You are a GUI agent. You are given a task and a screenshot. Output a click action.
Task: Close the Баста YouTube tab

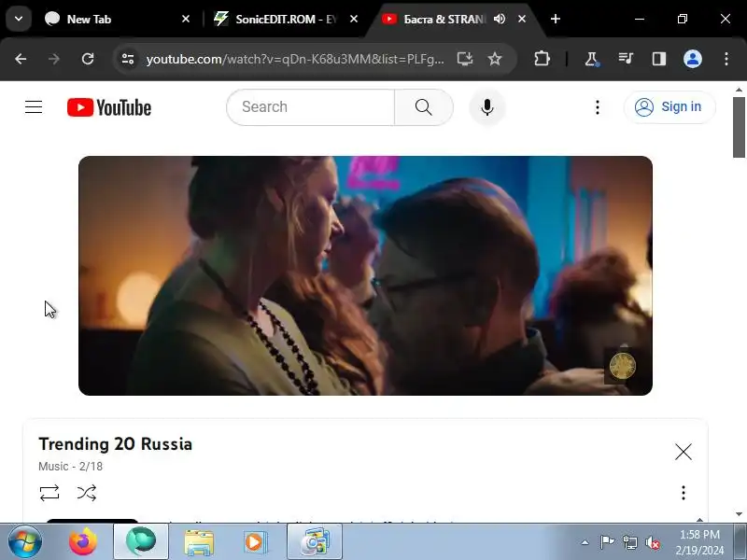[522, 19]
